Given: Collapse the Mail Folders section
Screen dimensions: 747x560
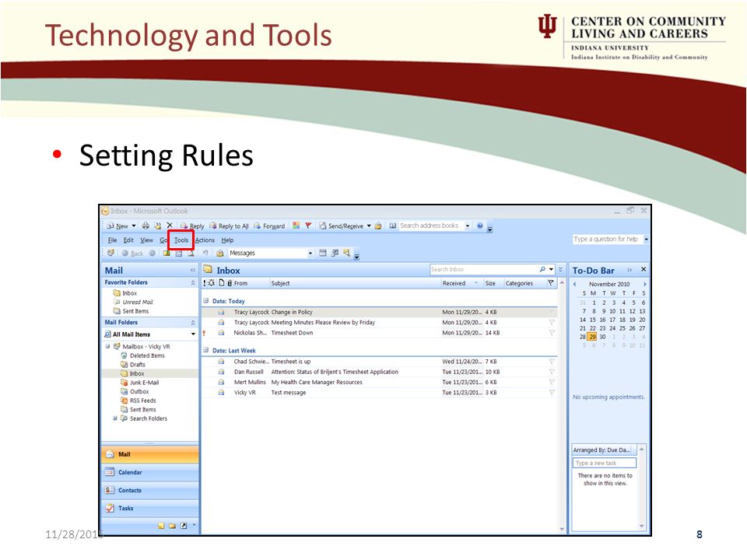Looking at the screenshot, I should click(192, 323).
